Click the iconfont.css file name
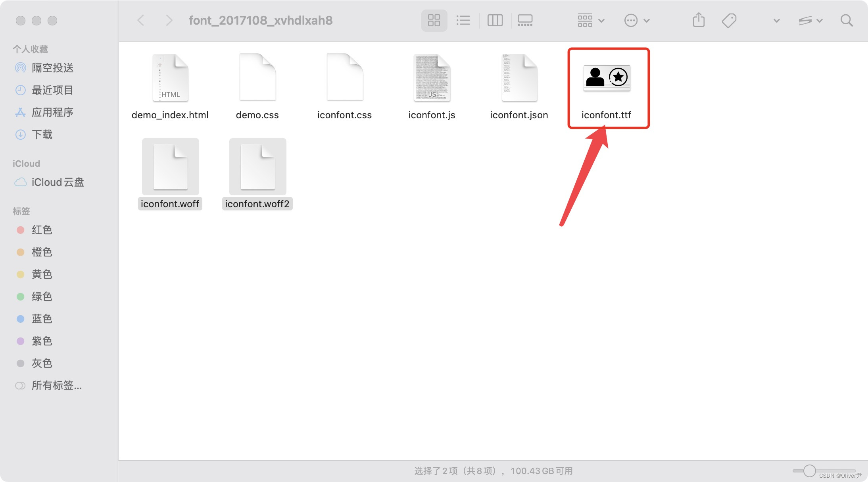Screen dimensions: 868x482 coord(344,115)
